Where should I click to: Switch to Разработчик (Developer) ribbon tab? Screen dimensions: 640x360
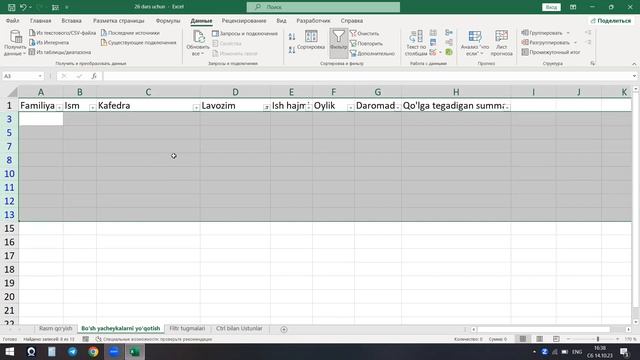pos(313,20)
